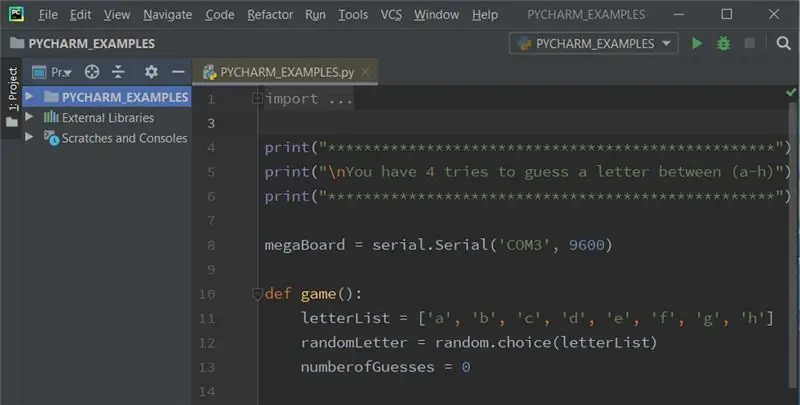The height and width of the screenshot is (405, 800).
Task: Open the PYCHARM_EXAMPLES run configuration dropdown
Action: pyautogui.click(x=594, y=43)
